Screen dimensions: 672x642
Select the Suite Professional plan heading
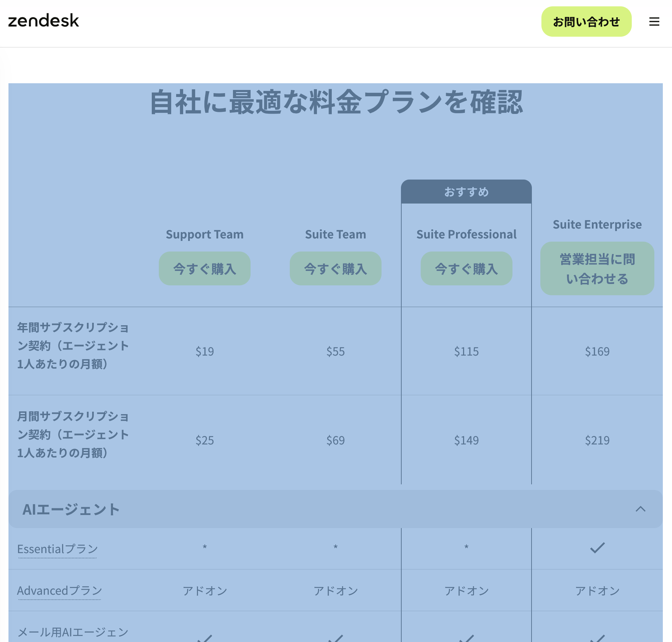point(466,235)
